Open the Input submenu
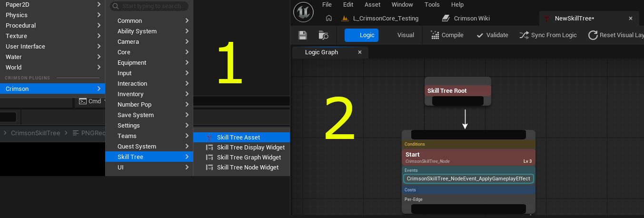Image resolution: width=644 pixels, height=218 pixels. (149, 73)
